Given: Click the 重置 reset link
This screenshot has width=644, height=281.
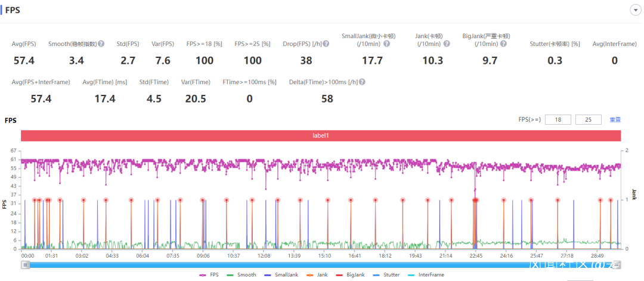Looking at the screenshot, I should coord(615,120).
